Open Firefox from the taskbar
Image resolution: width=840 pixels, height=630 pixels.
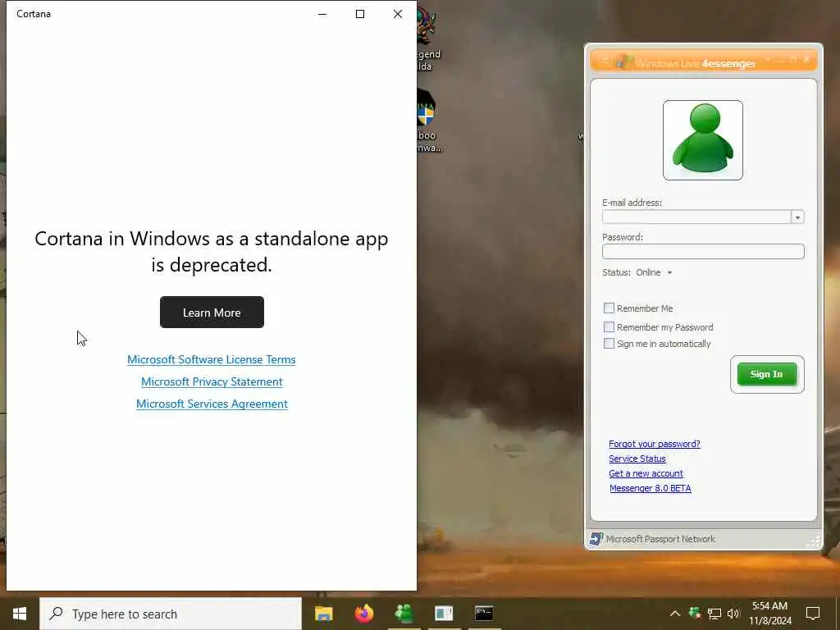click(x=363, y=614)
